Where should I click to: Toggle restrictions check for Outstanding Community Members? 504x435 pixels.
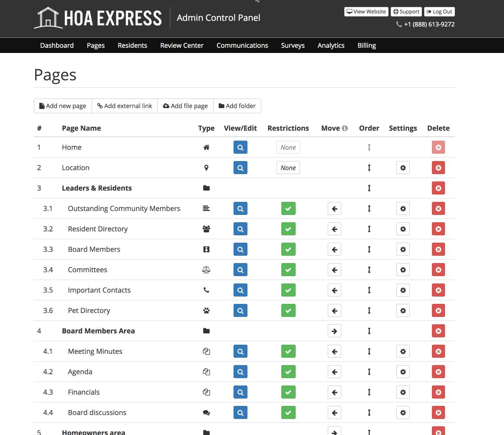point(288,208)
